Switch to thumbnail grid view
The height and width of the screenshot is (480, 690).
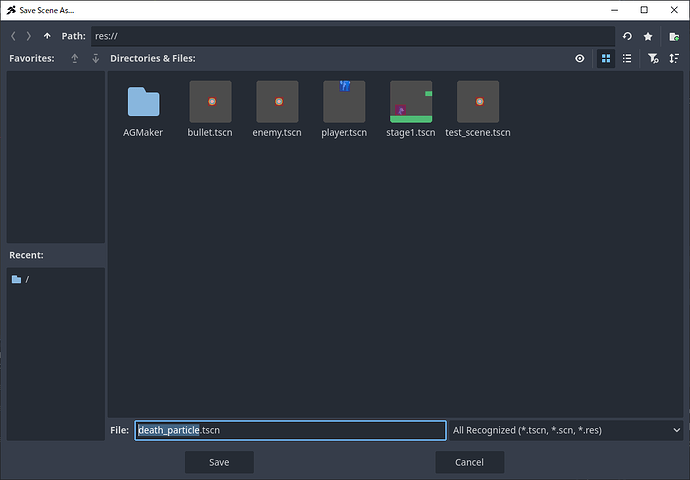605,59
